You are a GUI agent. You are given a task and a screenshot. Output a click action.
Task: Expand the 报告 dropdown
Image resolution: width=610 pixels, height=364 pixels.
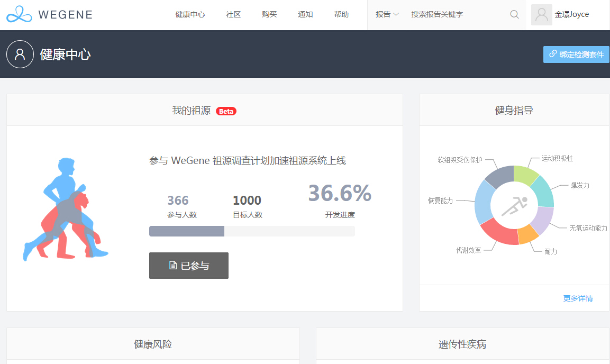[x=387, y=14]
